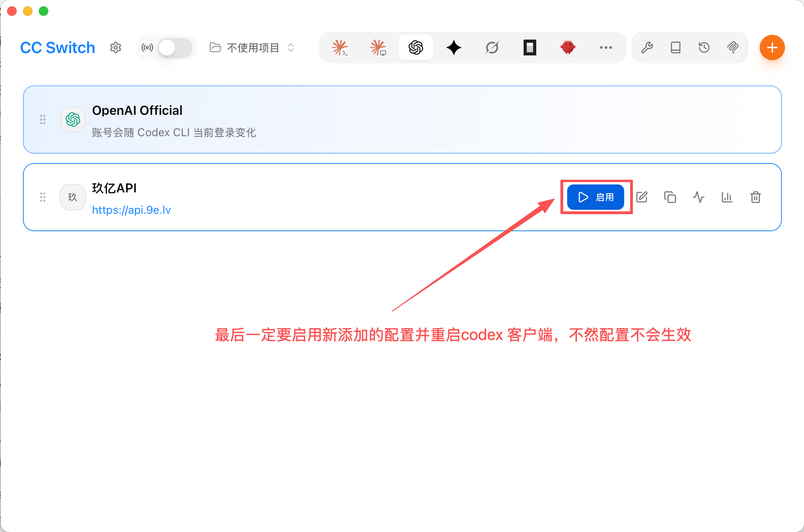Click the OpenAI Official title text

point(137,110)
